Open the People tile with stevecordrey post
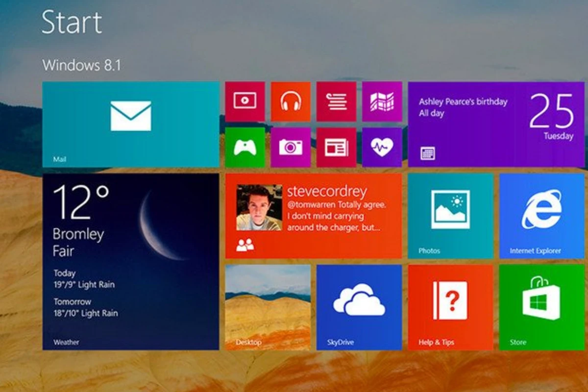Screen dimensions: 588x392 point(314,216)
